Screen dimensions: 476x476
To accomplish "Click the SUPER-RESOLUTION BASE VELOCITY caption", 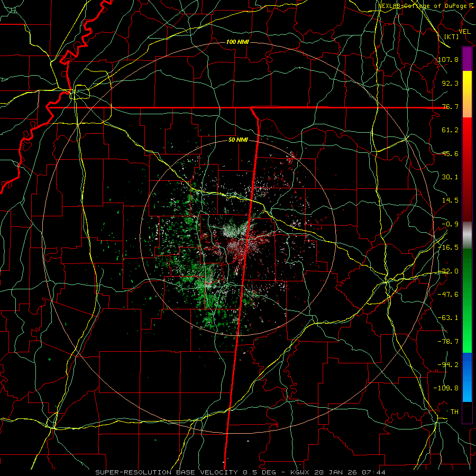I will (167, 472).
